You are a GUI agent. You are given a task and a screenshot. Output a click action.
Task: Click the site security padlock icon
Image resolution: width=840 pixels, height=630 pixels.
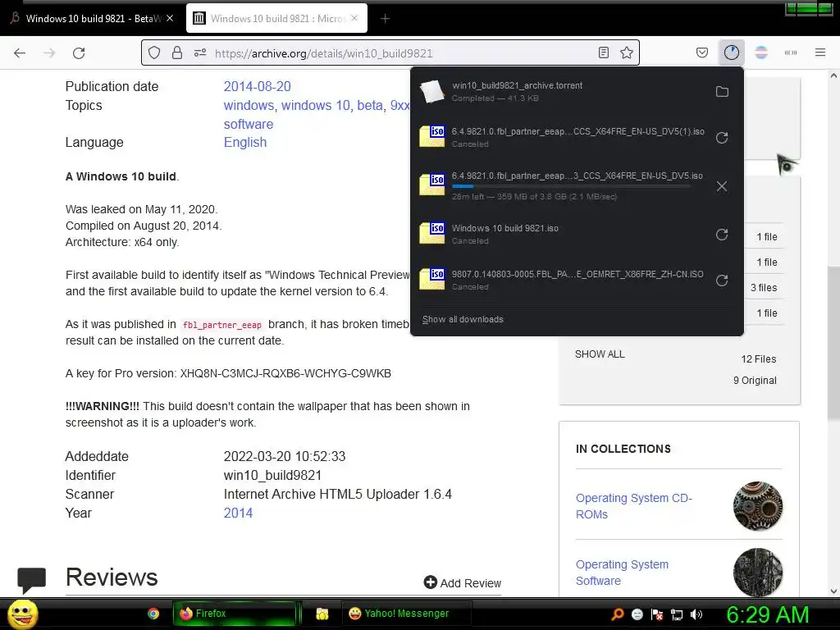177,53
